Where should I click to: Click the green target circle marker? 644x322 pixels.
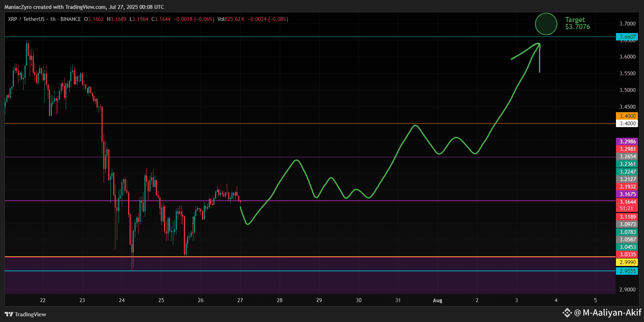[x=546, y=24]
